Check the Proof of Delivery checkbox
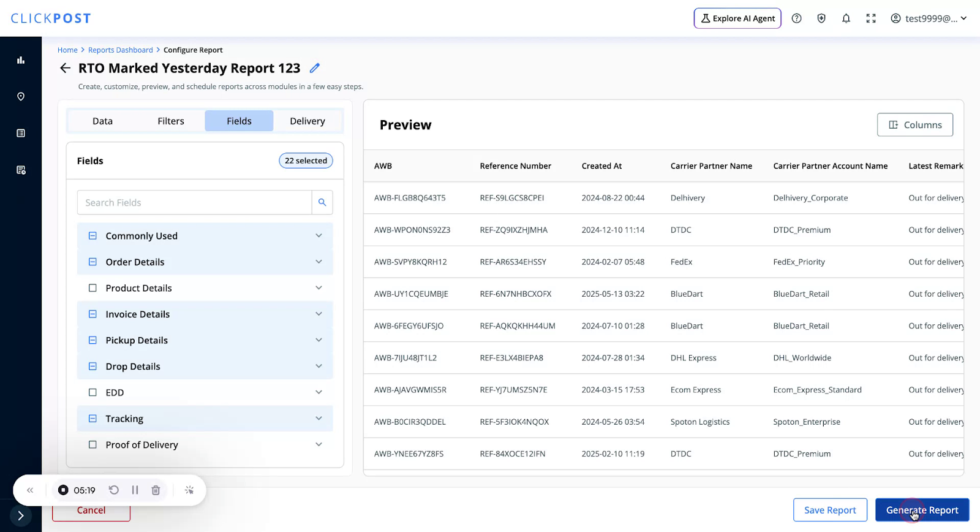This screenshot has height=532, width=980. point(92,445)
